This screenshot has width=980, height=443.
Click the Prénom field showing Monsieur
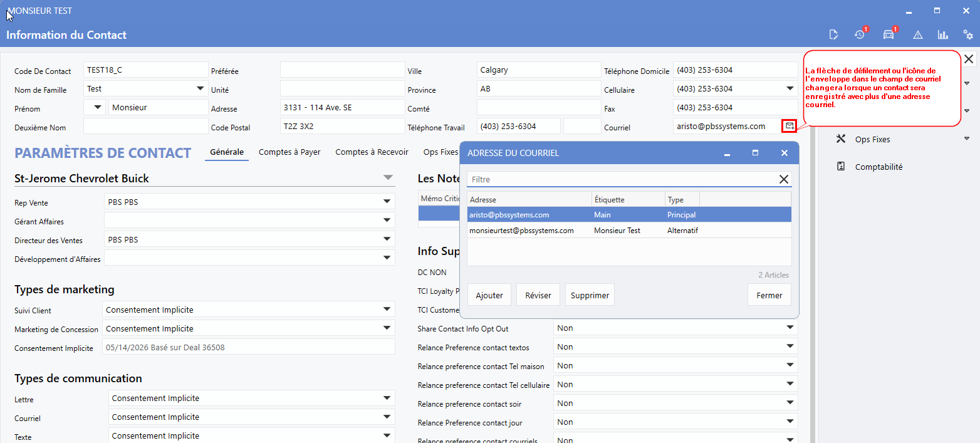tap(158, 107)
